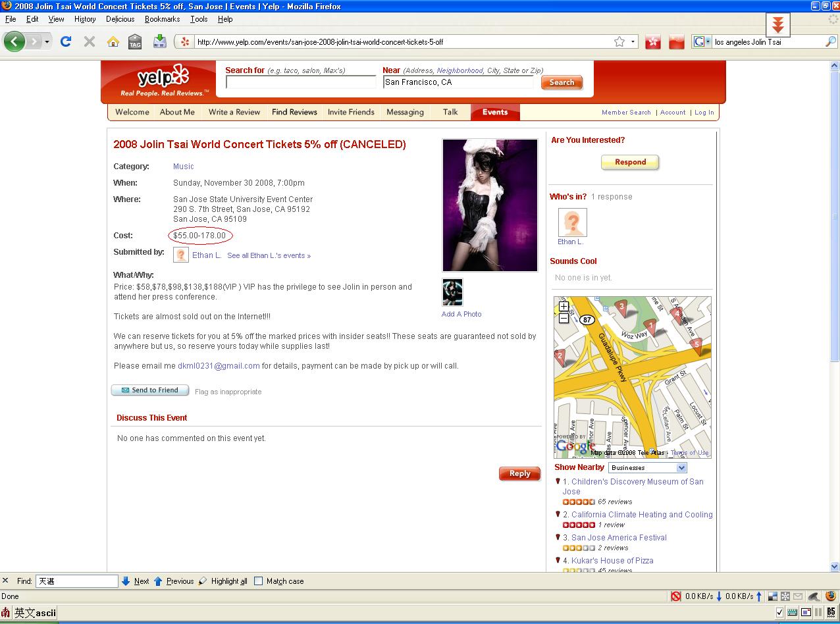Switch to the Events tab
The width and height of the screenshot is (840, 624).
click(495, 112)
